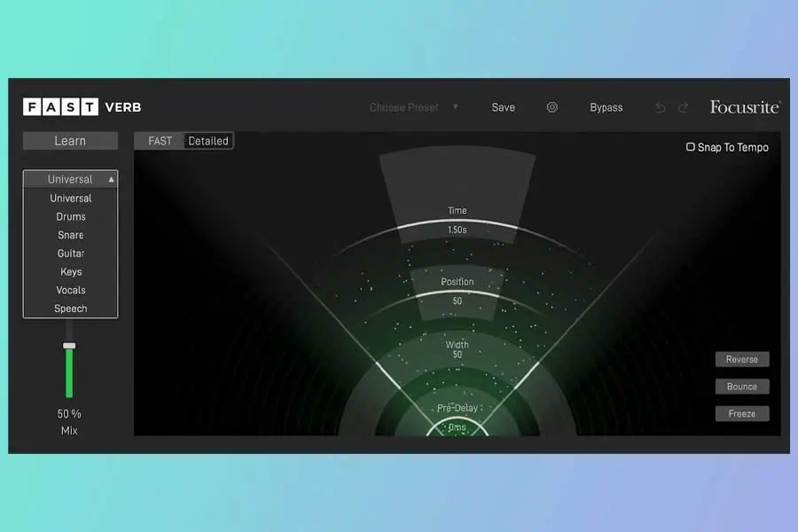Open the Choose Preset dropdown
The height and width of the screenshot is (532, 798).
click(414, 107)
